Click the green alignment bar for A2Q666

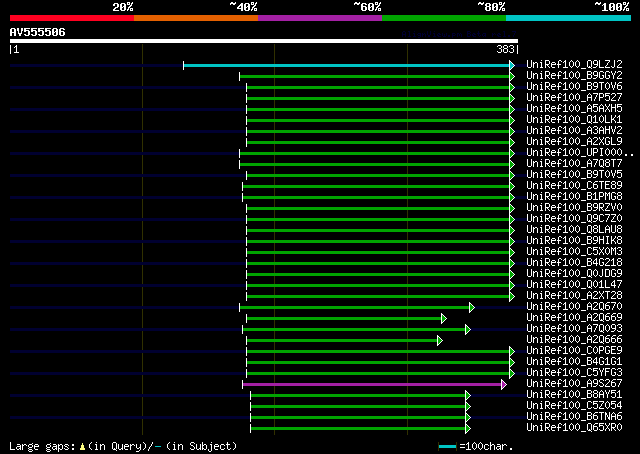tap(342, 341)
